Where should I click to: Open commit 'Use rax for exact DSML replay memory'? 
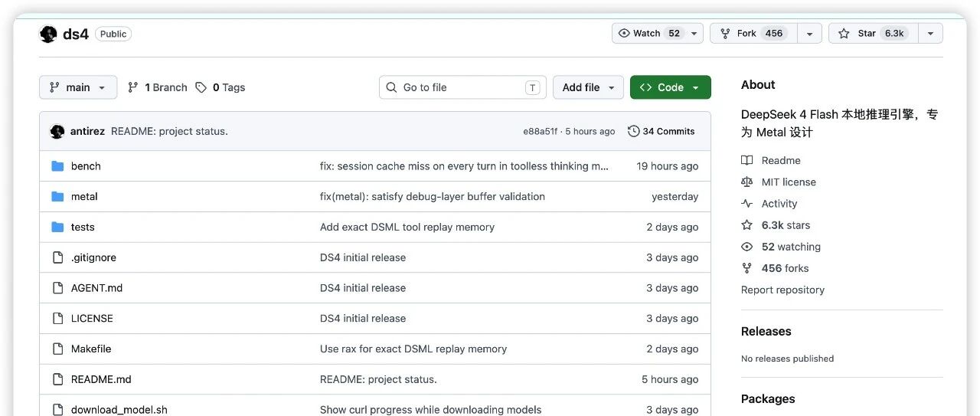(x=413, y=349)
